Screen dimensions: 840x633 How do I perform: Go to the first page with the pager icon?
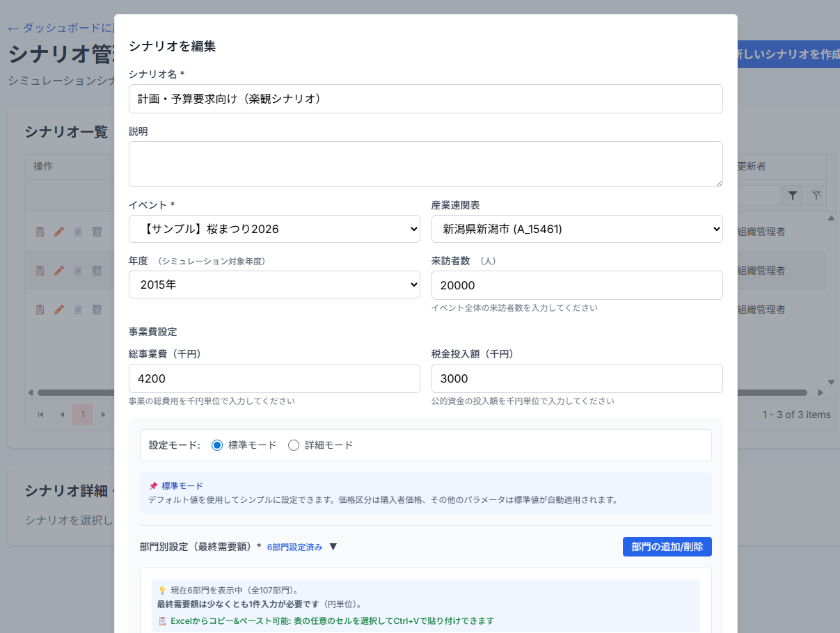(x=41, y=415)
